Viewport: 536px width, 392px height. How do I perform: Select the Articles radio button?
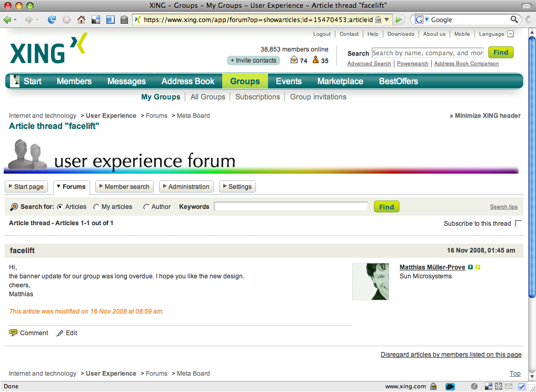(x=60, y=207)
